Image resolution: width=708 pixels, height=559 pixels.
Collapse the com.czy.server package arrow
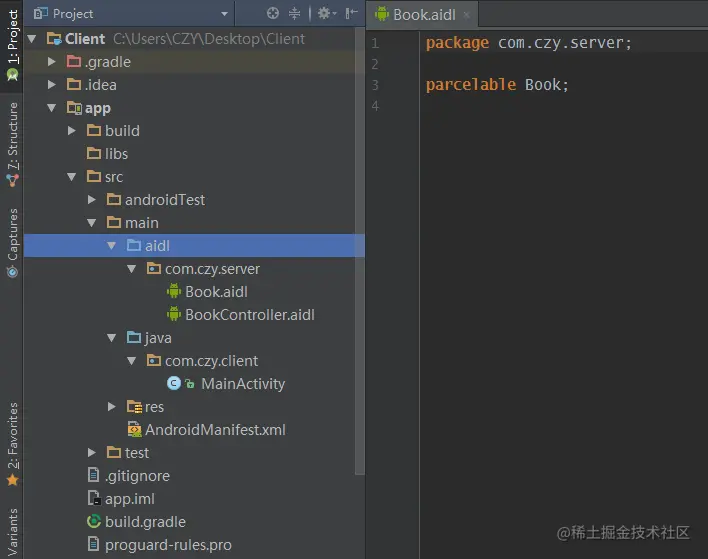click(131, 269)
